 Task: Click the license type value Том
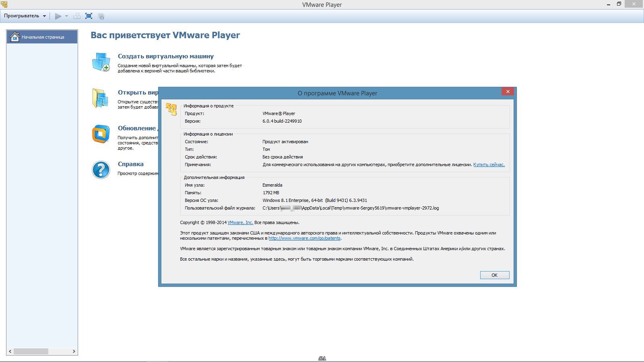tap(266, 149)
